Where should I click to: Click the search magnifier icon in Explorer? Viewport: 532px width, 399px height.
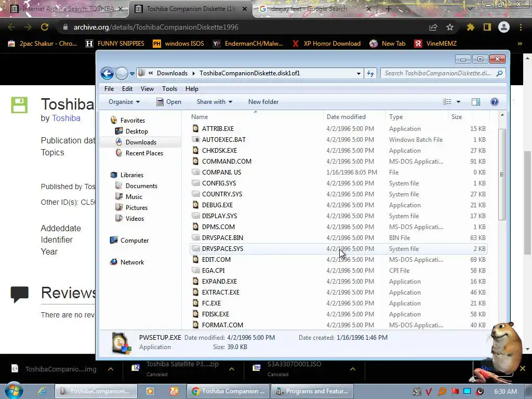499,73
